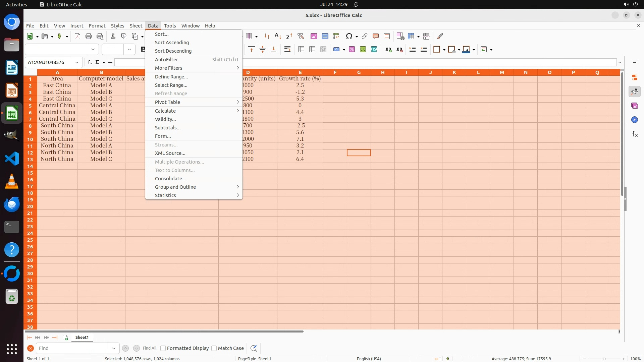Screen dimensions: 644x362
Task: Choose Subtotals... from the Data menu
Action: click(168, 128)
